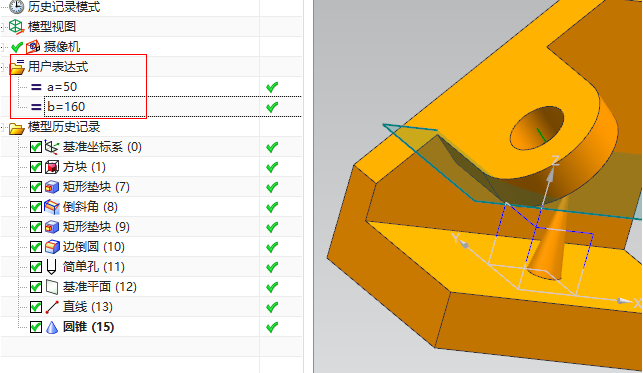Select the a=50 expression entry
Viewport: 643px width, 373px height.
point(62,87)
